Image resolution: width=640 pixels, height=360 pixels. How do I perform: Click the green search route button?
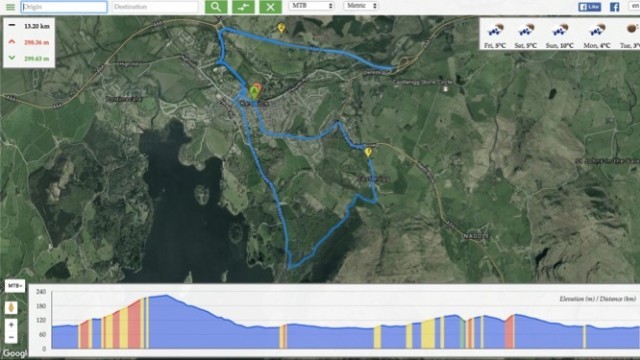point(216,7)
